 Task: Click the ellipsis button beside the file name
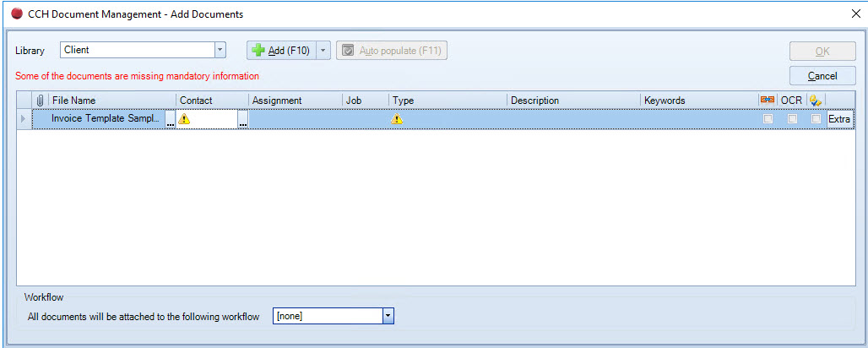pos(171,119)
